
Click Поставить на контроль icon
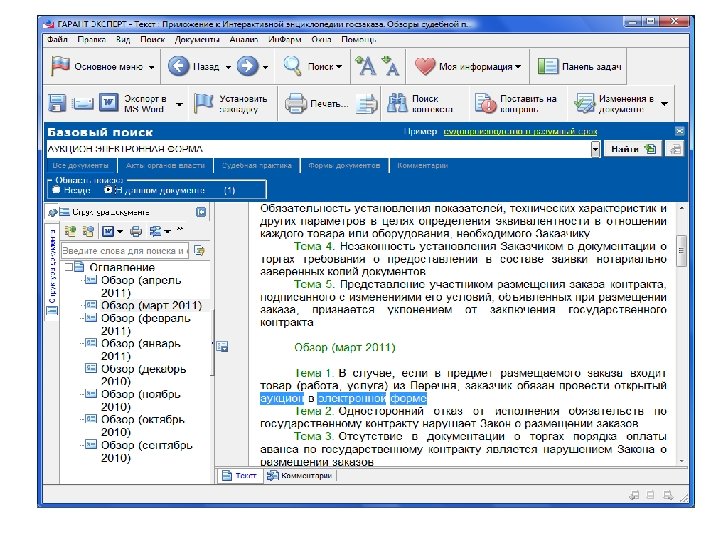tap(485, 103)
